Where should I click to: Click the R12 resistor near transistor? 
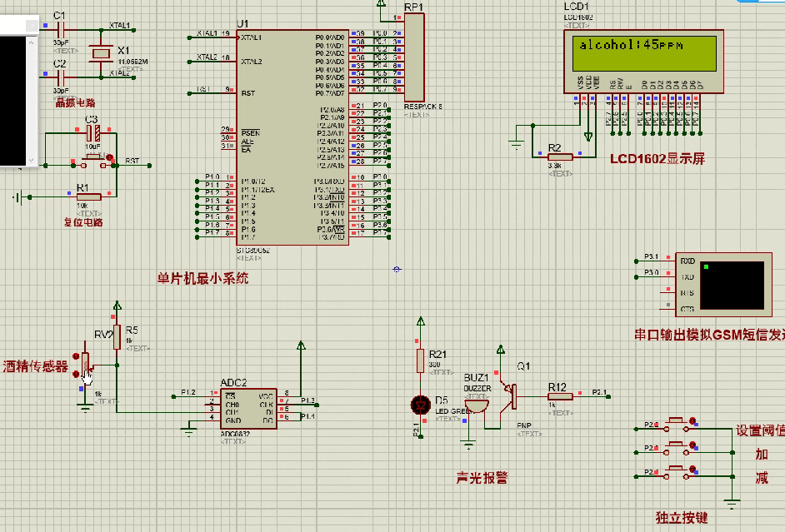tap(560, 398)
